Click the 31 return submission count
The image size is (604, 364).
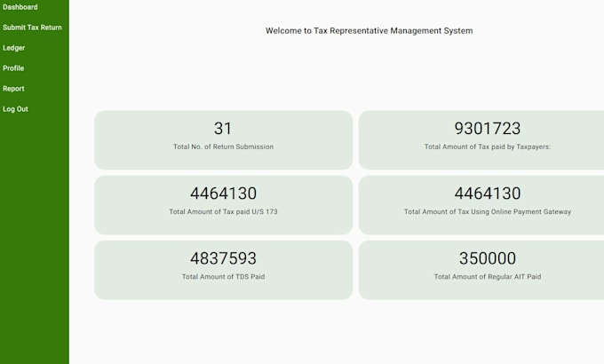point(223,128)
